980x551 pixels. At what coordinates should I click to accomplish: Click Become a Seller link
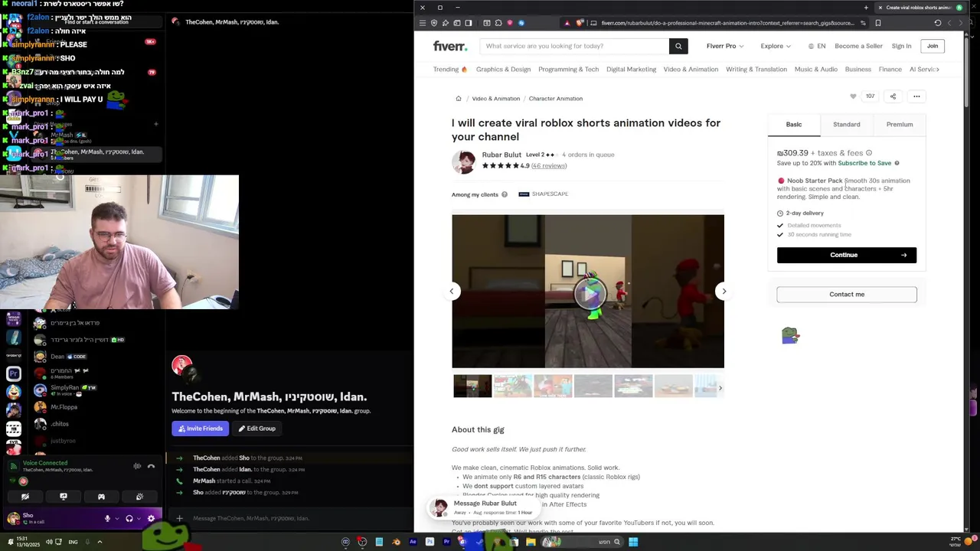pos(858,46)
